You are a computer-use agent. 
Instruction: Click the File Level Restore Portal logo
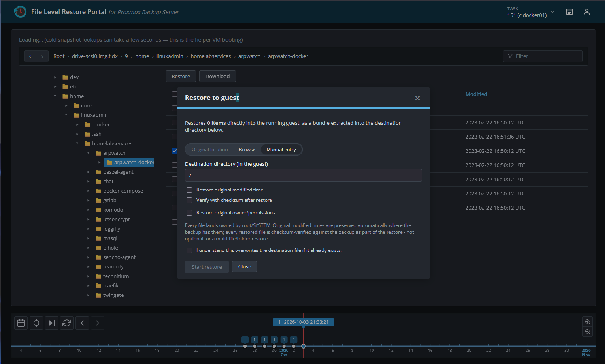click(20, 12)
